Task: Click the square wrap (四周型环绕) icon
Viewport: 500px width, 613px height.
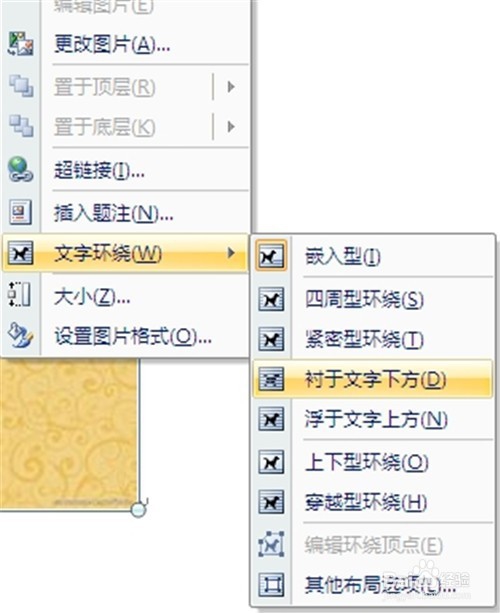Action: 271,299
